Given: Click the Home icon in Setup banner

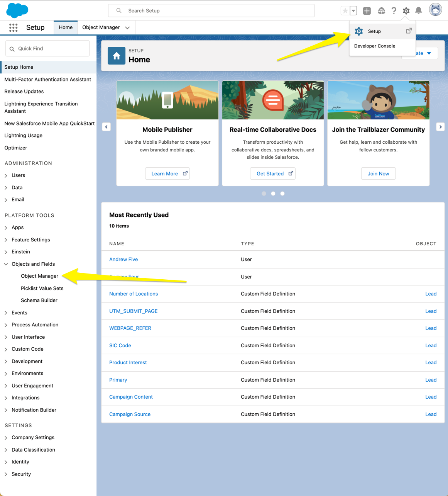Looking at the screenshot, I should (116, 56).
